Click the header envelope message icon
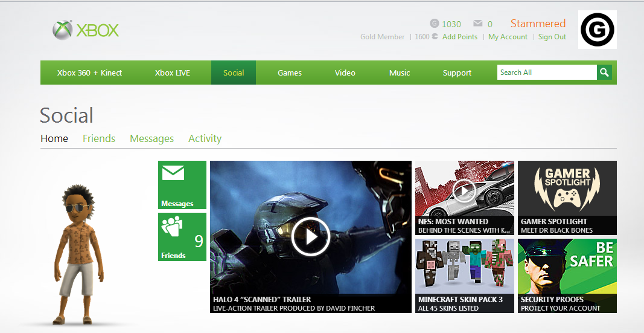 click(x=477, y=24)
